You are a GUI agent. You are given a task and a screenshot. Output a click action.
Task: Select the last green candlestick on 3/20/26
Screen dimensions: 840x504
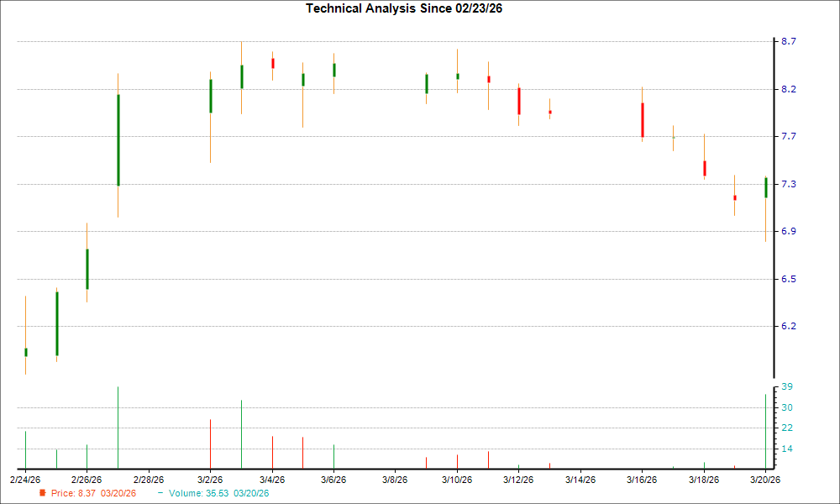tap(766, 187)
